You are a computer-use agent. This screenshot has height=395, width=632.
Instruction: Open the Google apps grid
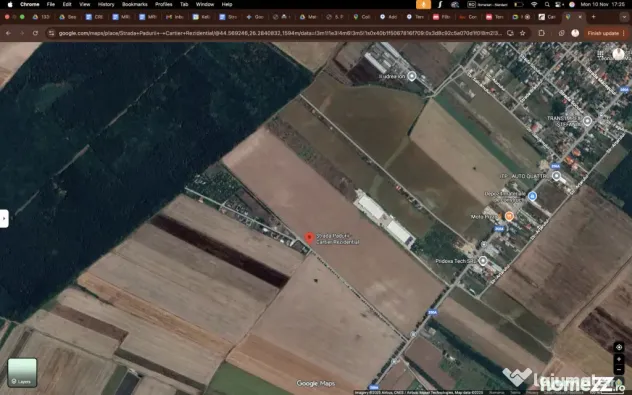point(601,54)
